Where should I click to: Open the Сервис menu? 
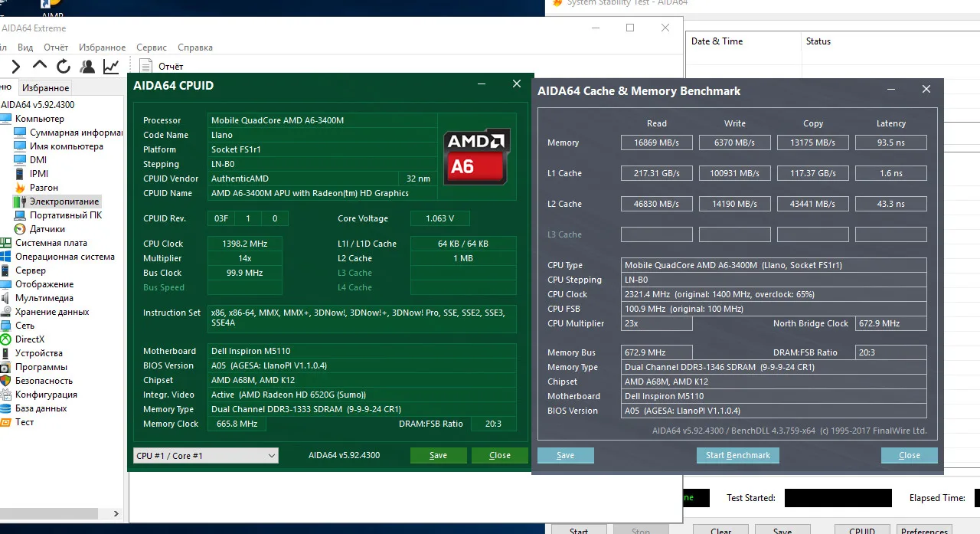(152, 48)
